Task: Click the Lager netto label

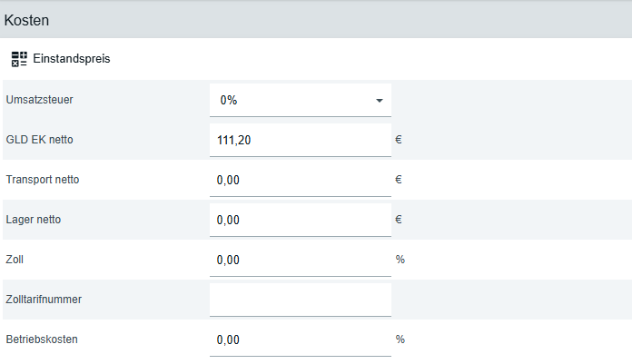Action: click(x=34, y=220)
